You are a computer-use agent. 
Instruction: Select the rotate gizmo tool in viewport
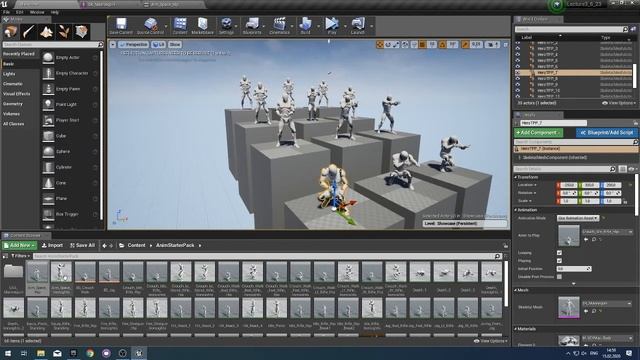[388, 44]
